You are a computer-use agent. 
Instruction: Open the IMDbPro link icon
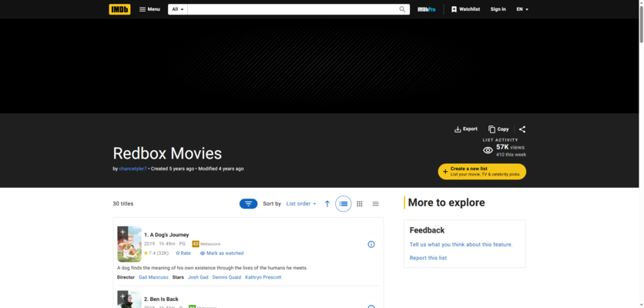coord(426,9)
